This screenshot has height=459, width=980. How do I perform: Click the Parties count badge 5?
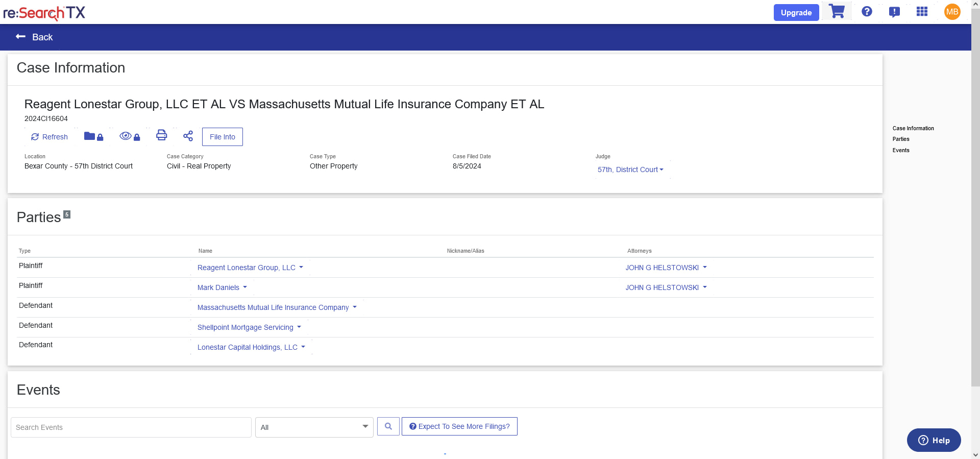(x=67, y=214)
